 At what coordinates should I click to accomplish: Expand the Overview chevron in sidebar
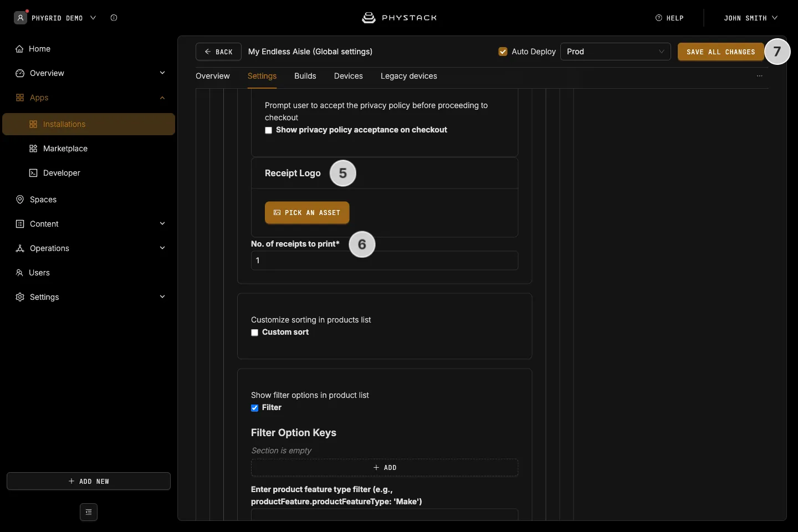point(162,73)
